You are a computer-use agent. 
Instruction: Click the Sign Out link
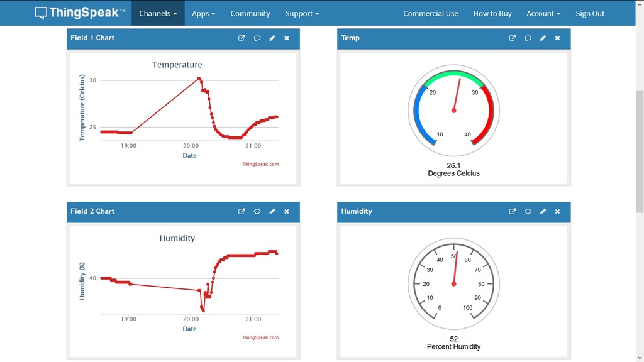(590, 13)
